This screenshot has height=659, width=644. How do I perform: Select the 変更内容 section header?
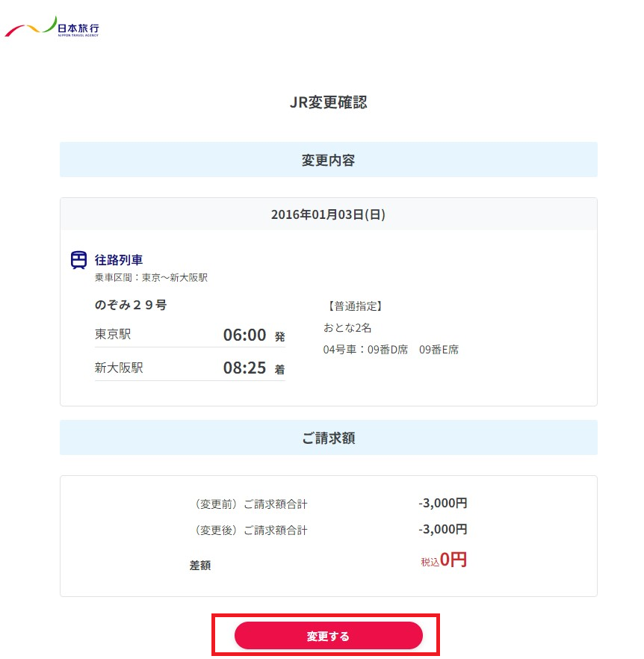(x=328, y=160)
